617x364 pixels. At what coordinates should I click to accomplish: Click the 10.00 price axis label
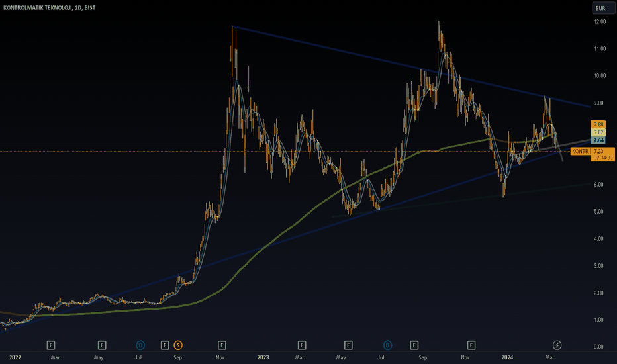pyautogui.click(x=600, y=76)
